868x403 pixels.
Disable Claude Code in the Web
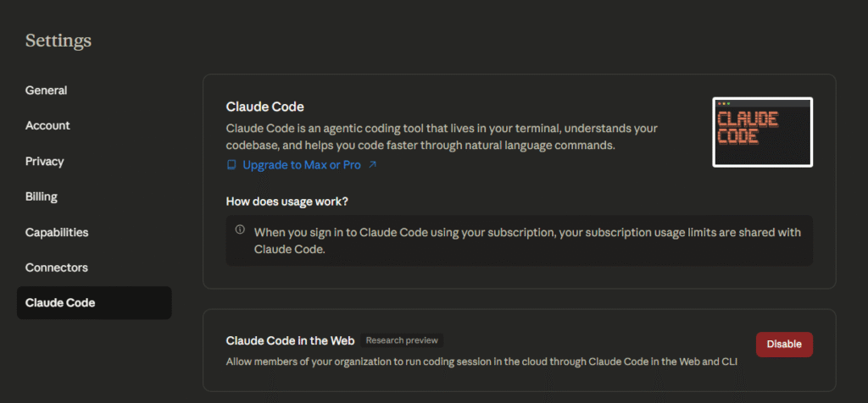784,344
